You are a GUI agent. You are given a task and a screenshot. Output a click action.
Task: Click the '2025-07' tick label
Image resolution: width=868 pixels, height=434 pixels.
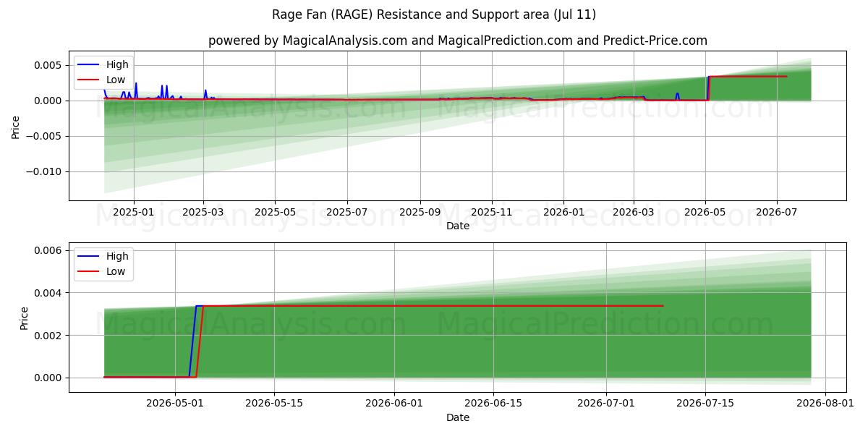347,213
